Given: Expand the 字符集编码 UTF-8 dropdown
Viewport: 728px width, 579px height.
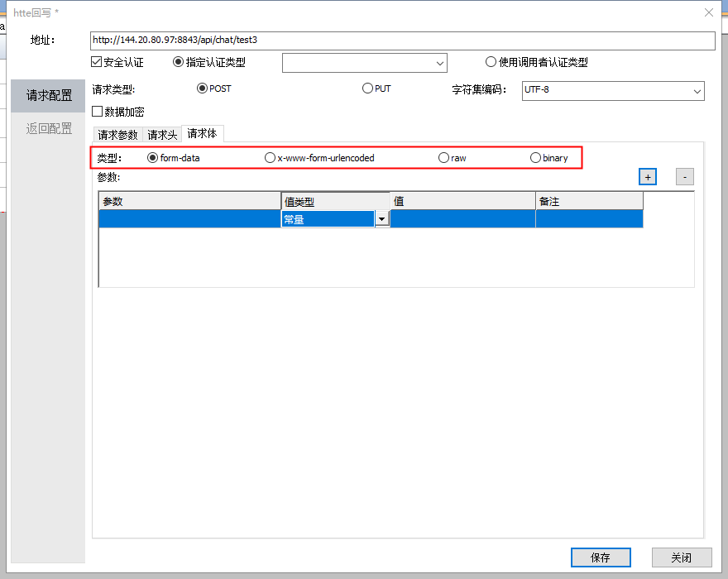Looking at the screenshot, I should coord(613,90).
